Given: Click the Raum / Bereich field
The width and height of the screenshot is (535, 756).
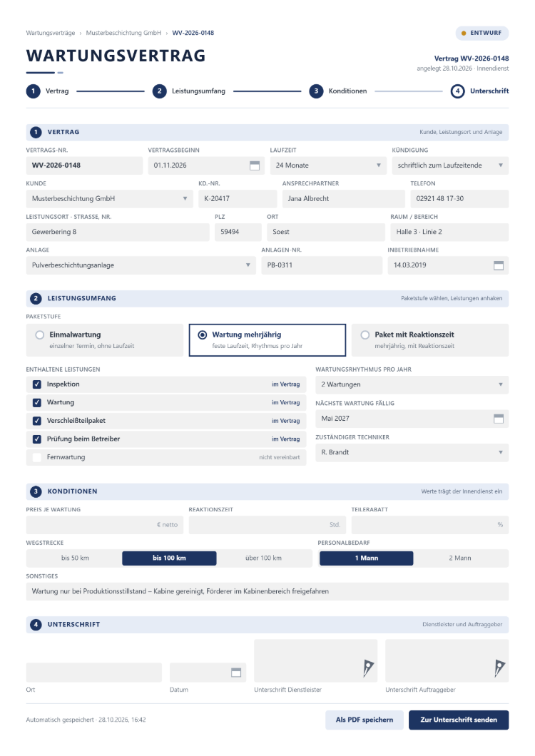Looking at the screenshot, I should [x=449, y=232].
